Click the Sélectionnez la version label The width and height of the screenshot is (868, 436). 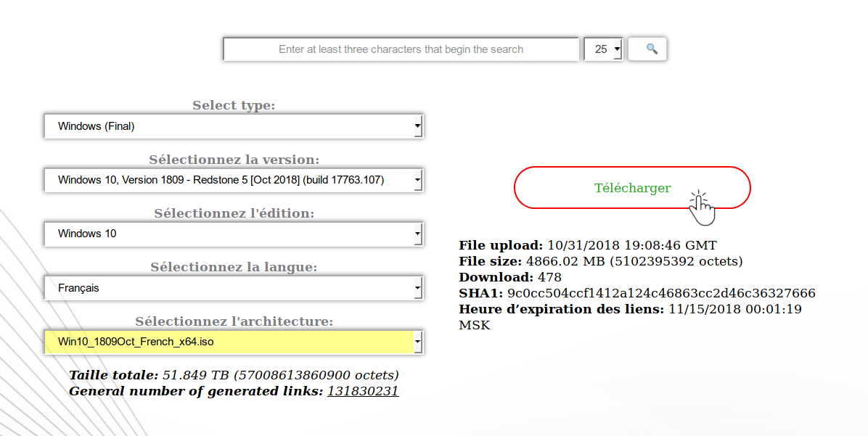(234, 160)
